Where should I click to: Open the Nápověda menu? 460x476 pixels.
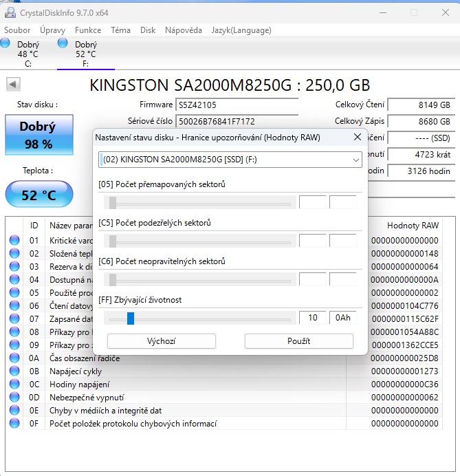click(184, 30)
